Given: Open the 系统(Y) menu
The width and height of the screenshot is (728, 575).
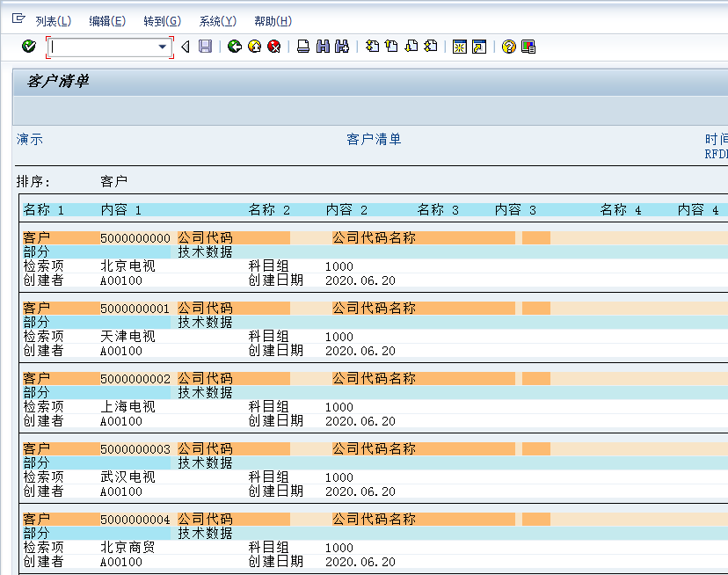Looking at the screenshot, I should coord(218,21).
